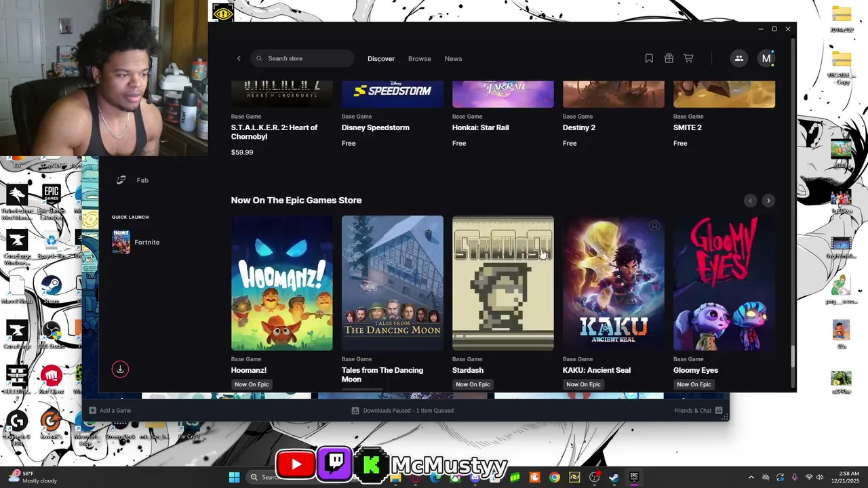Click the Add a Game label in Steam
The image size is (868, 488).
click(x=115, y=410)
